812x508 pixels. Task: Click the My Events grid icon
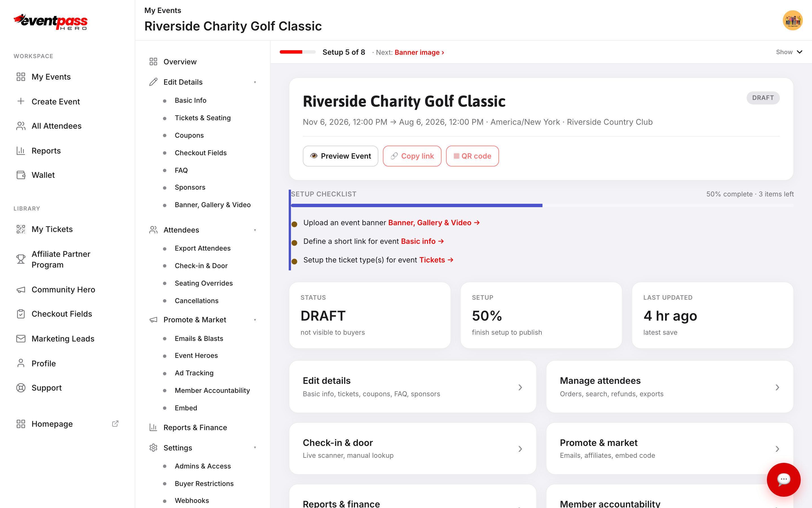click(21, 77)
